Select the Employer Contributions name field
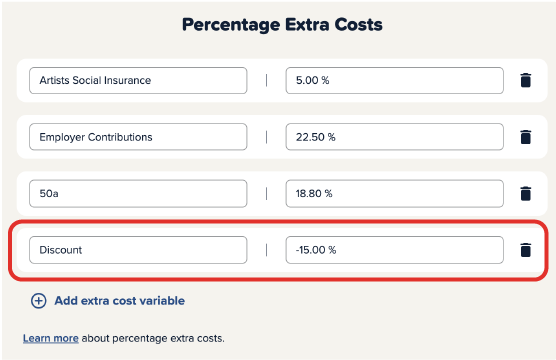The width and height of the screenshot is (556, 360). (x=138, y=137)
